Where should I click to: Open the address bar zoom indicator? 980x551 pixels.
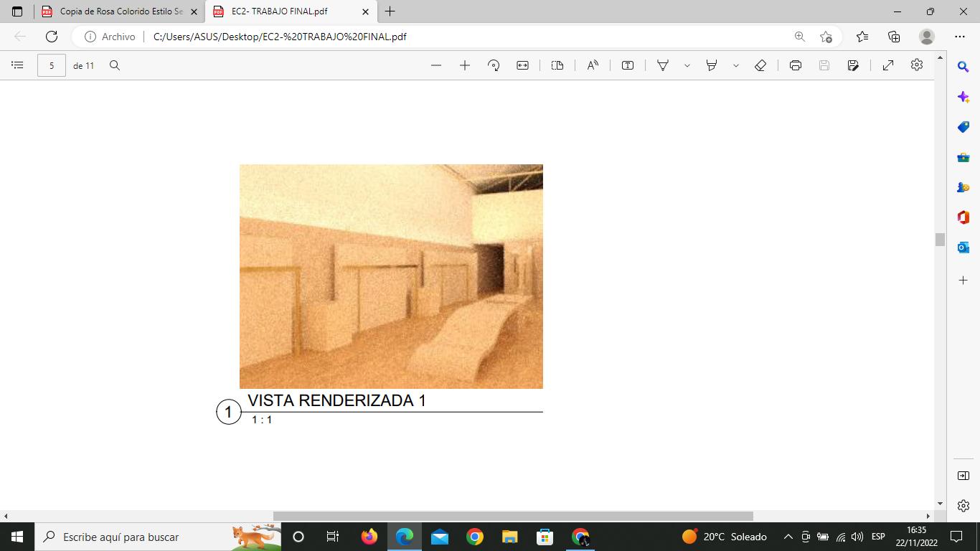[799, 37]
